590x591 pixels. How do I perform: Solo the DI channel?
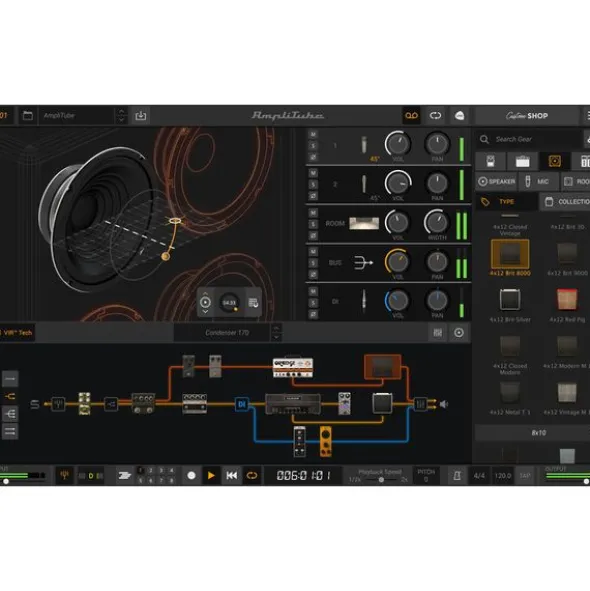click(x=313, y=303)
